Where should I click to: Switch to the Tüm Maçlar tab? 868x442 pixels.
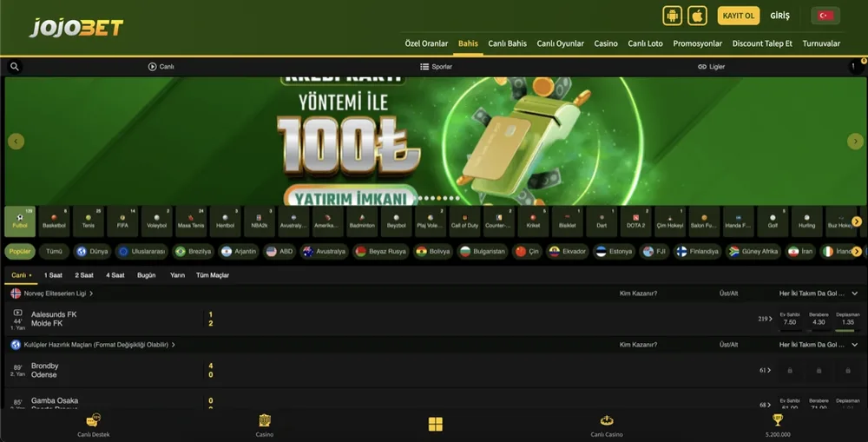213,275
